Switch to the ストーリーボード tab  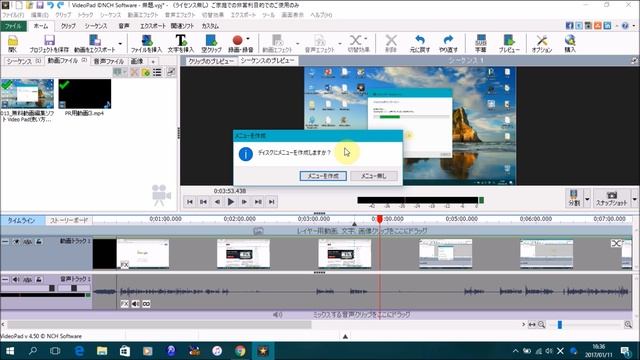tap(69, 220)
